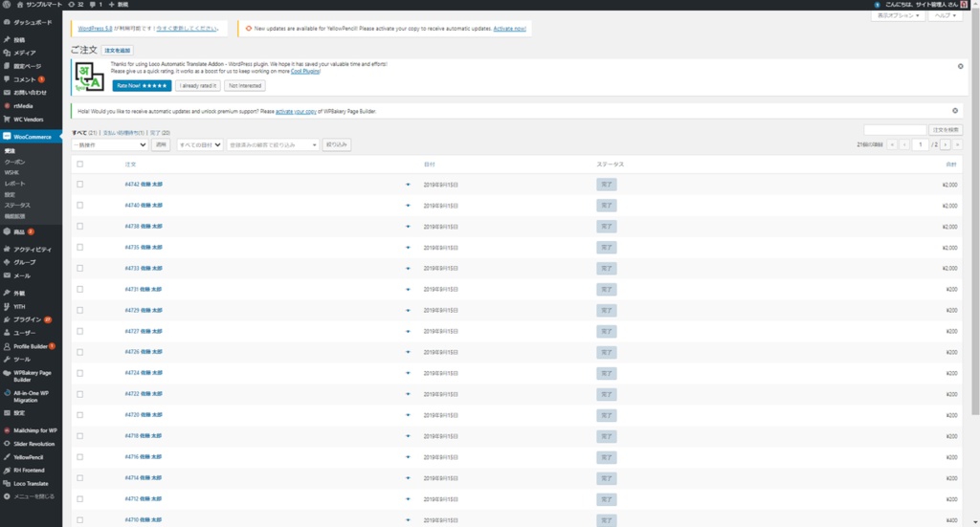980x527 pixels.
Task: Open the 一括操作 bulk actions dropdown
Action: click(109, 144)
